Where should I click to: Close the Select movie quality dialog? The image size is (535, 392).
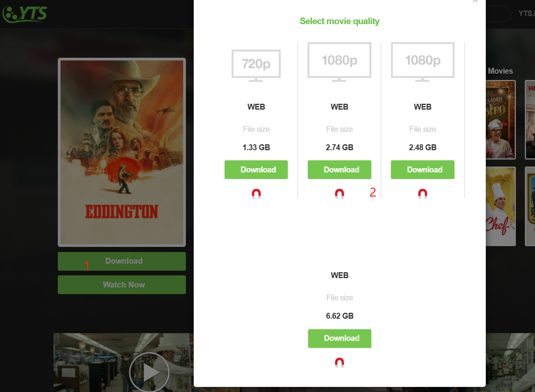(x=475, y=2)
